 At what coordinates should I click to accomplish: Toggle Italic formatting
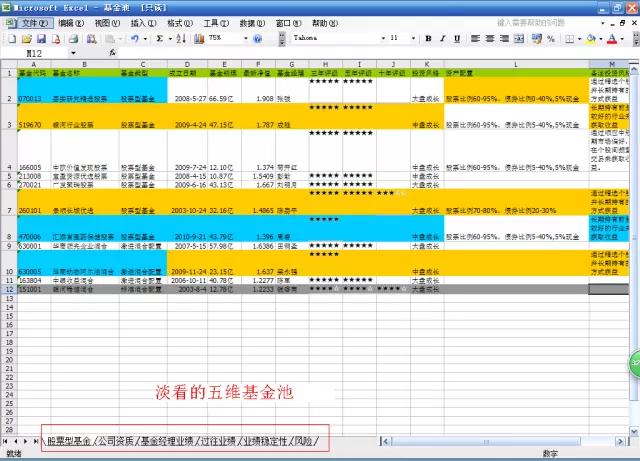[x=441, y=38]
